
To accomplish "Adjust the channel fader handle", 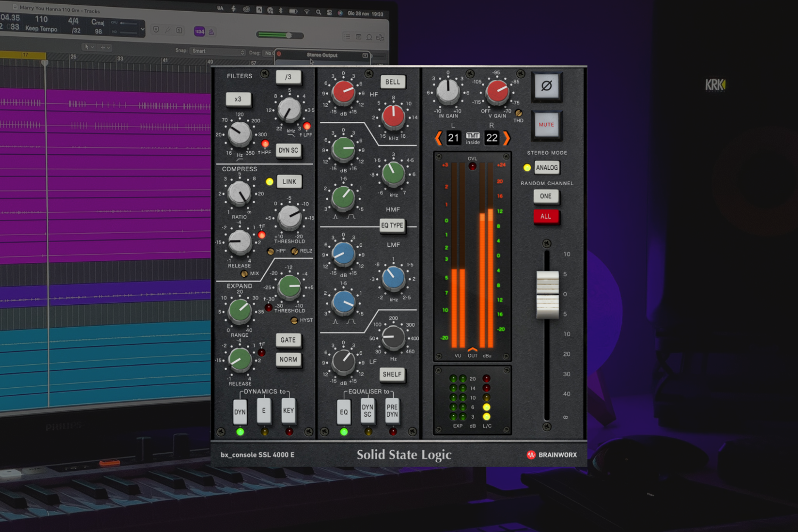I will [547, 294].
